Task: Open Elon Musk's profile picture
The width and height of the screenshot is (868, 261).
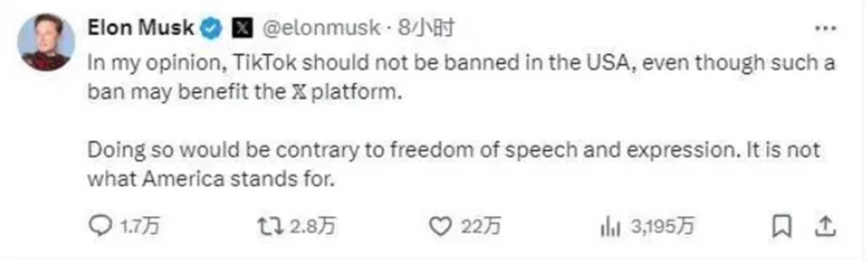Action: 45,41
